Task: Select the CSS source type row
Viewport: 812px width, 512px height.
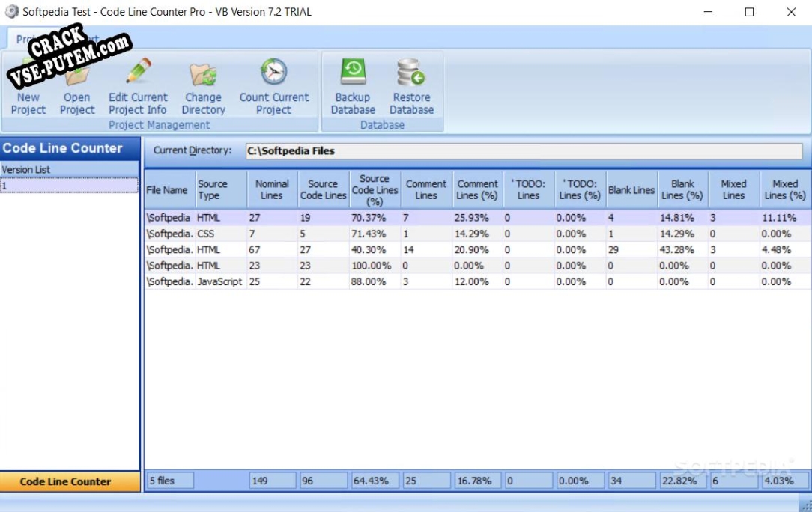Action: click(477, 234)
